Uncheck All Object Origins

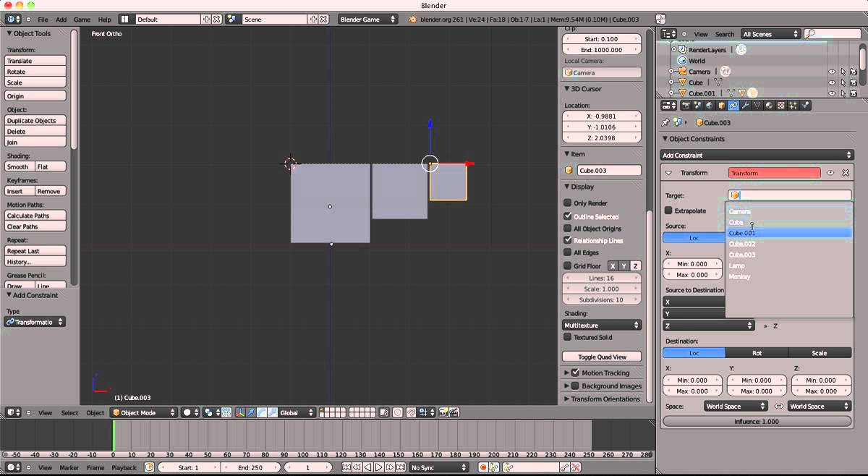[x=568, y=228]
